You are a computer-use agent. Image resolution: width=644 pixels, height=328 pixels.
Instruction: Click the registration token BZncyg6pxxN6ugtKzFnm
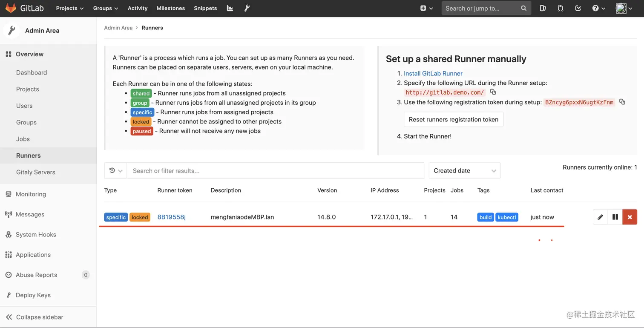579,102
